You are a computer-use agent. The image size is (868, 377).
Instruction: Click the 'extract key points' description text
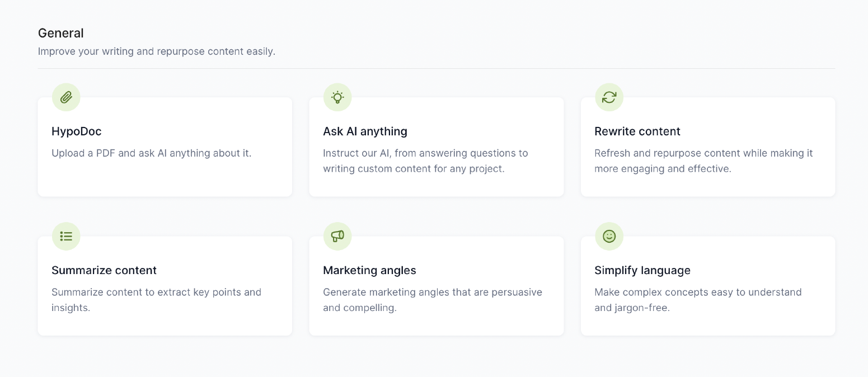pos(156,299)
